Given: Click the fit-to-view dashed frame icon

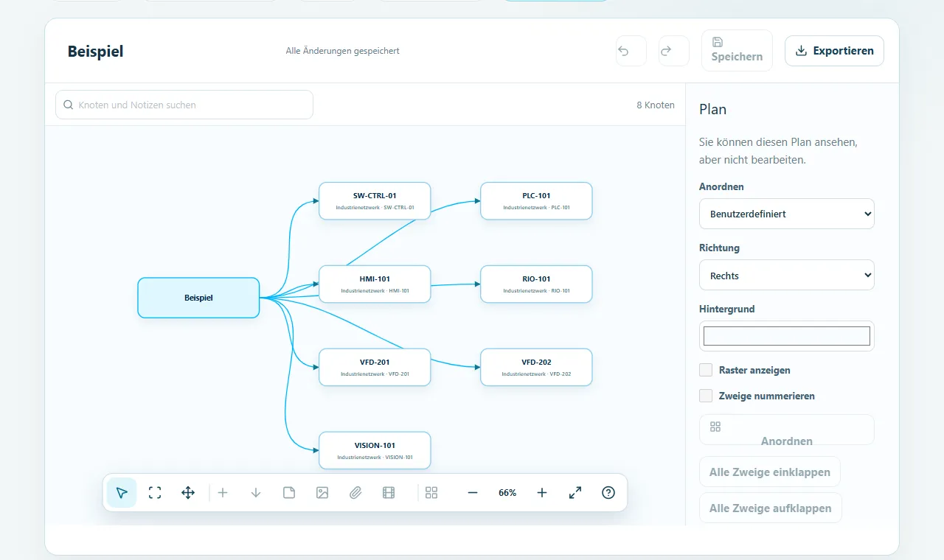Looking at the screenshot, I should [155, 493].
